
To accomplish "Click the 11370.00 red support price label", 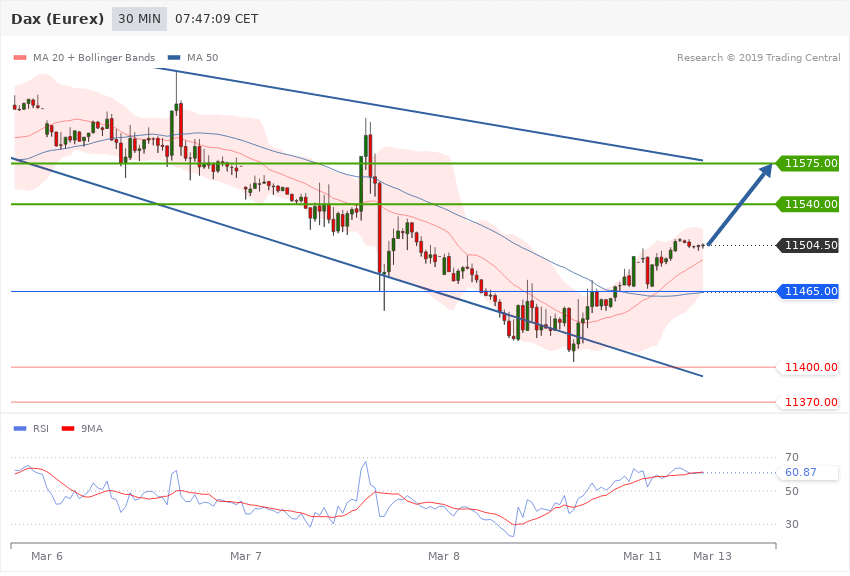I will (807, 402).
